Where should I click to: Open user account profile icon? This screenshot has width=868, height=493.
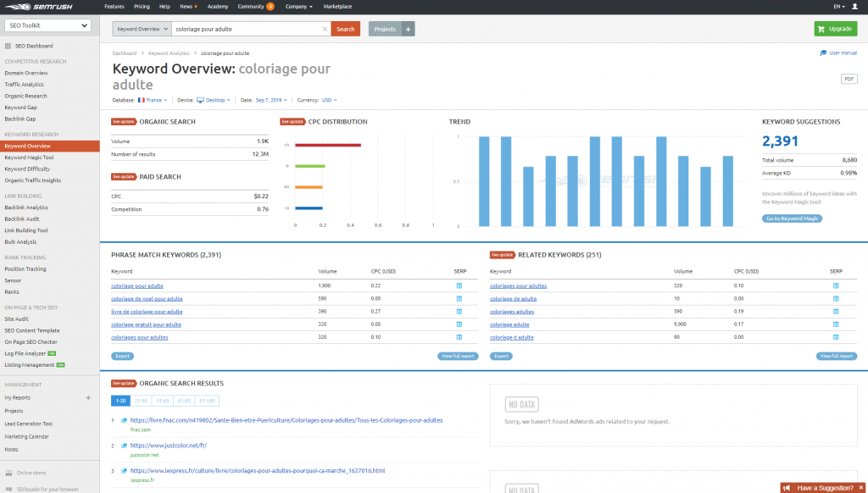pyautogui.click(x=854, y=7)
